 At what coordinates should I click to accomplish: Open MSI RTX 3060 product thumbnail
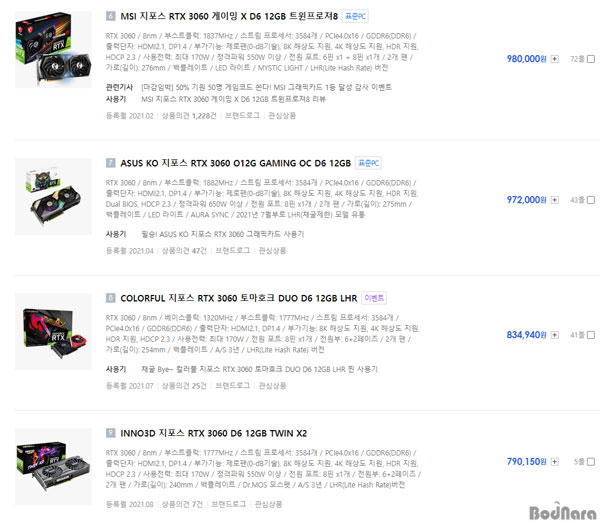(53, 49)
